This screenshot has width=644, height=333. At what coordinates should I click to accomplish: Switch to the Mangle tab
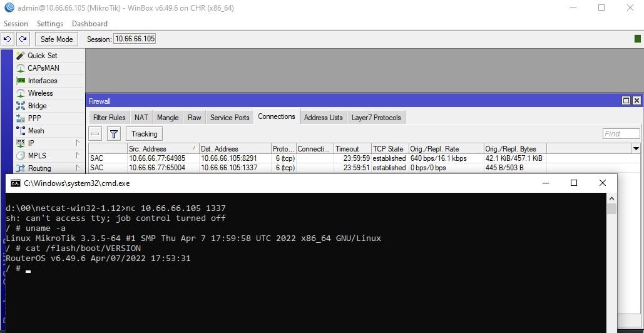[168, 118]
